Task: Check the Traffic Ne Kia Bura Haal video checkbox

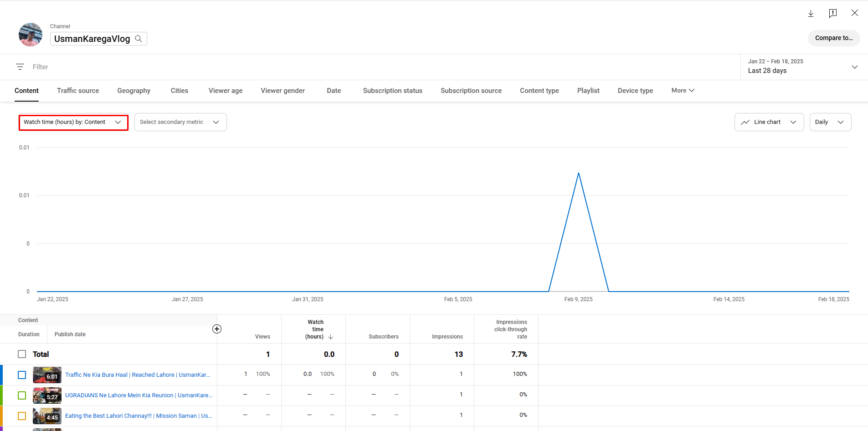Action: click(x=21, y=375)
